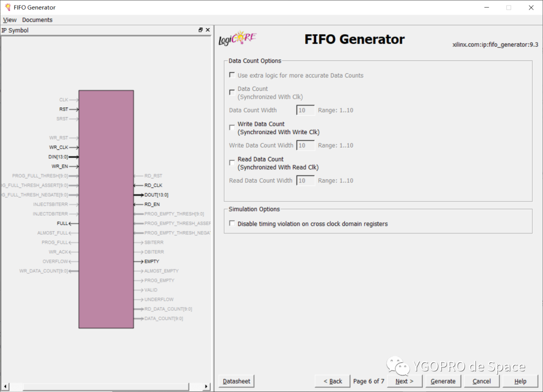This screenshot has width=543, height=392.
Task: Minimize the FIFO Generator window
Action: pos(487,8)
